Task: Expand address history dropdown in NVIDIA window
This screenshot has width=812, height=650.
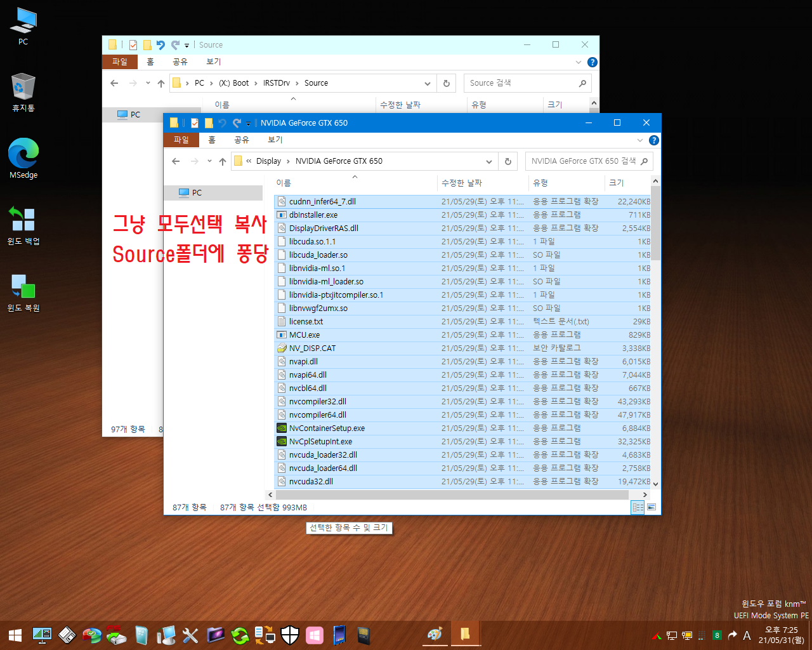Action: pyautogui.click(x=489, y=161)
